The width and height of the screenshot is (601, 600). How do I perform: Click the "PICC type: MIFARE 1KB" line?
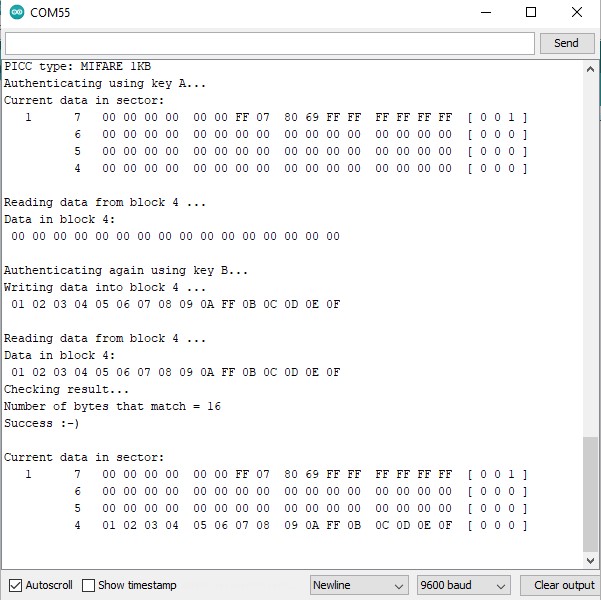(x=77, y=67)
